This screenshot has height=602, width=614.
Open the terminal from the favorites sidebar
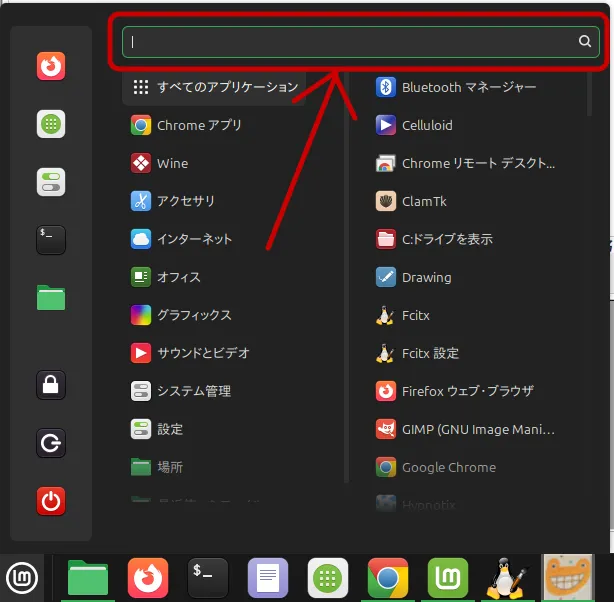pos(51,239)
